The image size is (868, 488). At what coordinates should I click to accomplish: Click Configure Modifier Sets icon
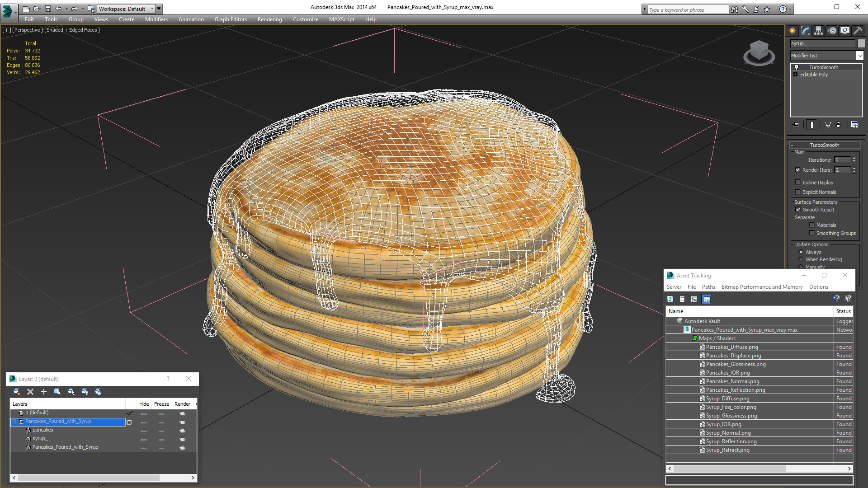[854, 125]
